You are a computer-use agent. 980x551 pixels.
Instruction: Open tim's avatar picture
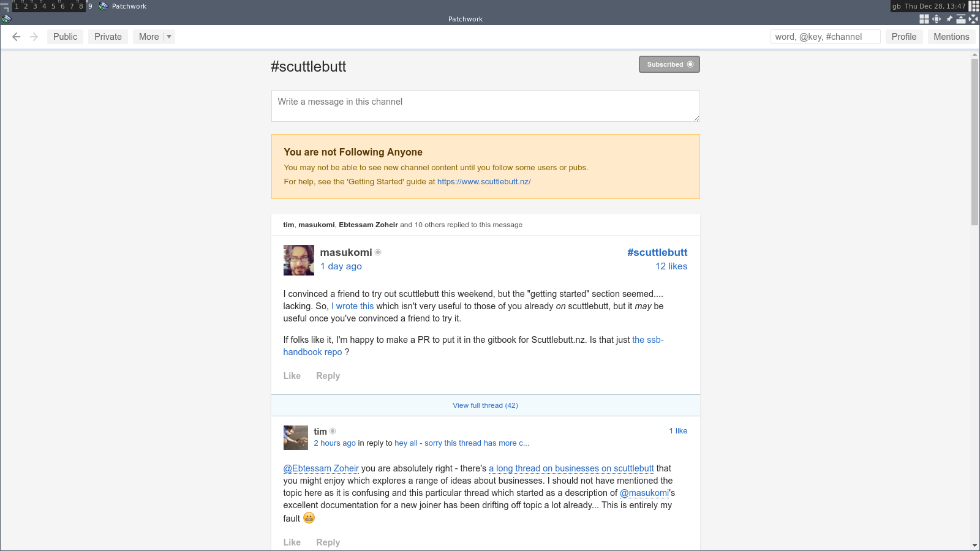click(296, 438)
